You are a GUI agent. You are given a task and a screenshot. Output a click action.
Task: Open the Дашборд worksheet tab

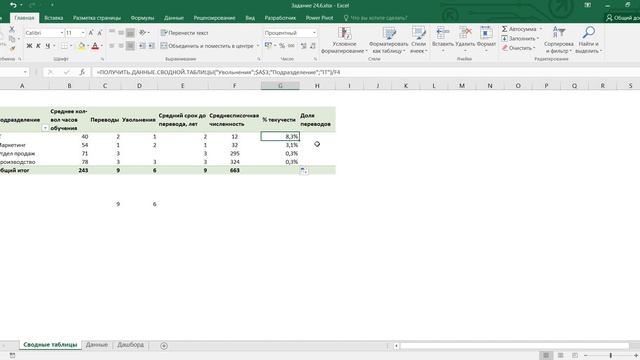[x=130, y=345]
